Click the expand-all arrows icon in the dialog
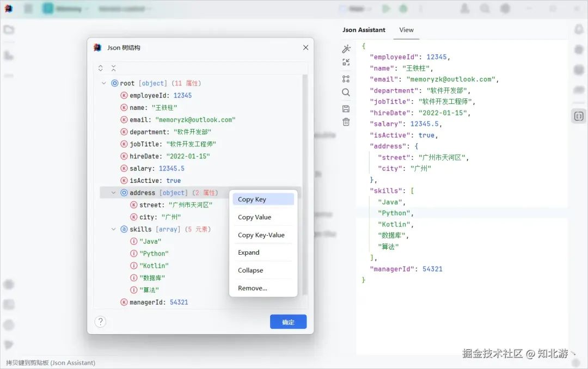The height and width of the screenshot is (369, 588). point(100,68)
